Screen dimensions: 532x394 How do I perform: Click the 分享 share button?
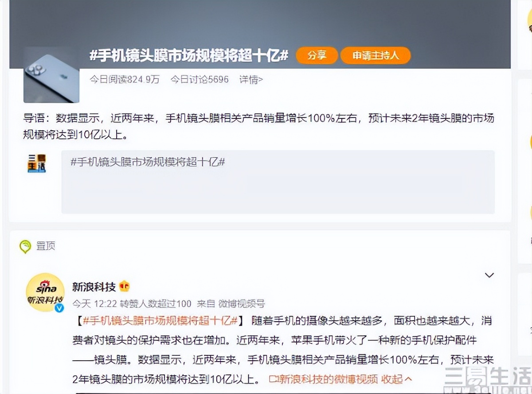pyautogui.click(x=316, y=56)
